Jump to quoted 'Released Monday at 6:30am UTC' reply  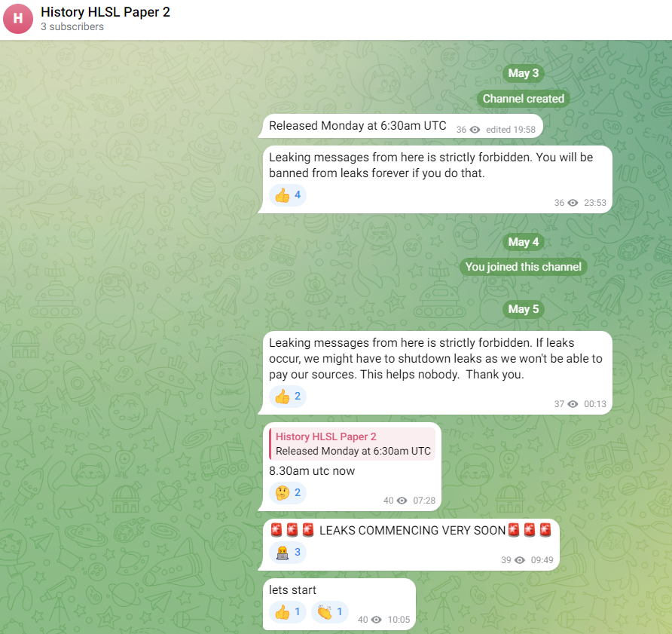[x=353, y=444]
